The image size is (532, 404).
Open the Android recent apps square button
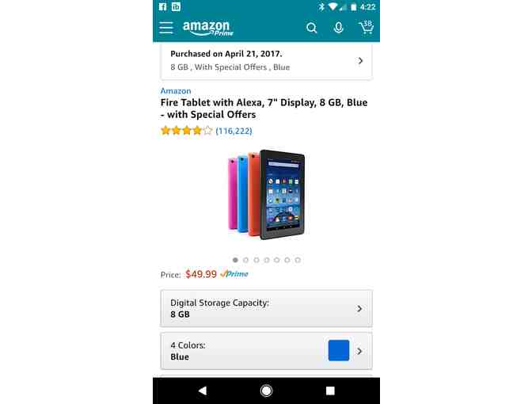click(x=330, y=391)
